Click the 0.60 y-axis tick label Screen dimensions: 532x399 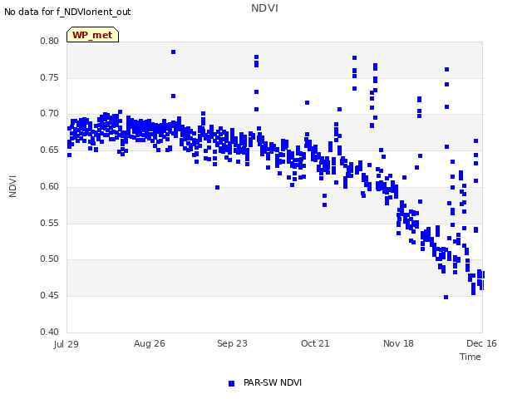50,186
